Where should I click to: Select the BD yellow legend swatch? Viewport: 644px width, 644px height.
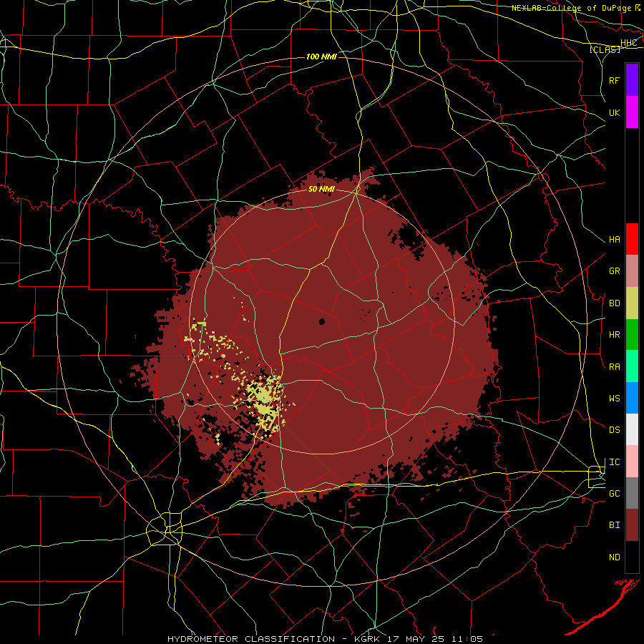(632, 303)
